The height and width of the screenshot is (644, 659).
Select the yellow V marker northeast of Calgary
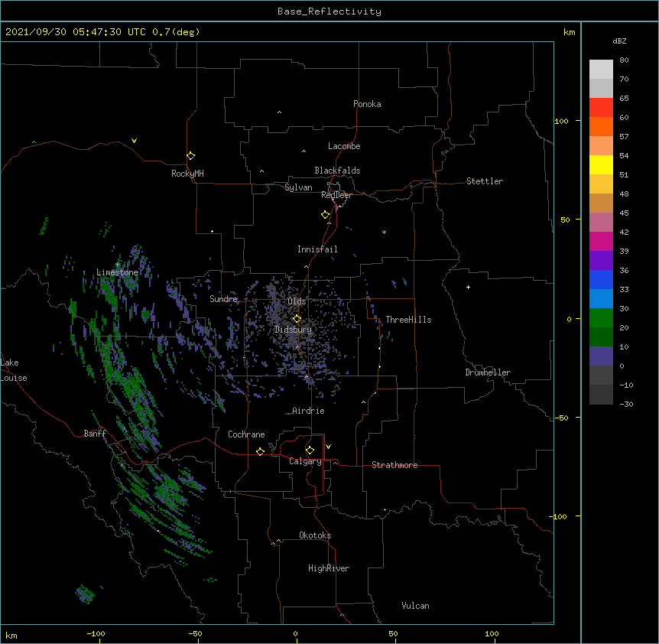click(x=328, y=447)
